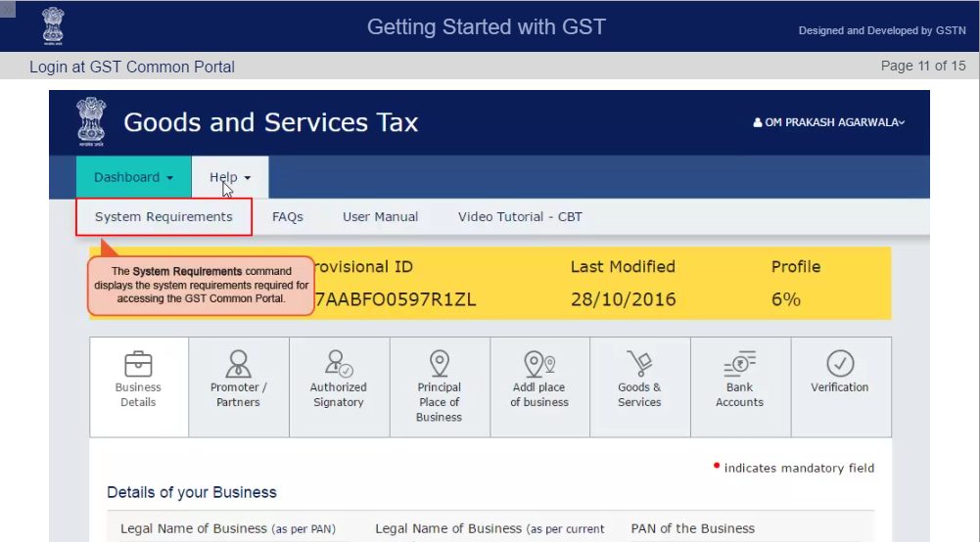980x542 pixels.
Task: Expand the OM PRAKASH AGARWALA user menu
Action: (x=829, y=122)
